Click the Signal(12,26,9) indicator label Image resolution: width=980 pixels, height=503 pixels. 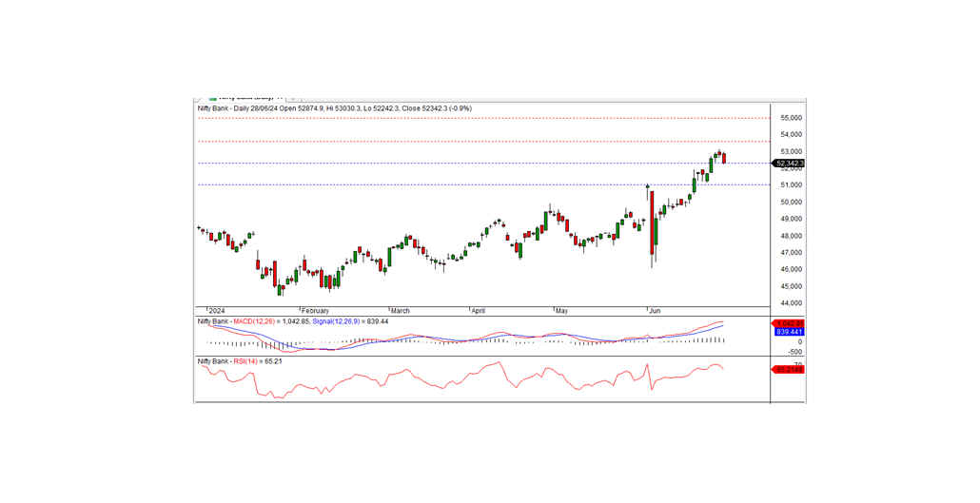[x=338, y=321]
